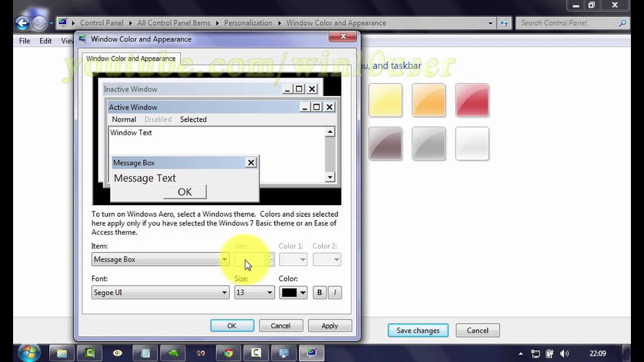Viewport: 644px width, 362px height.
Task: Click the forward navigation arrow
Action: click(39, 23)
